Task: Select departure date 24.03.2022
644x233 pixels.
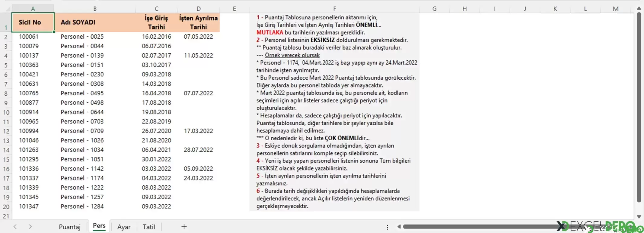Action: [x=198, y=178]
